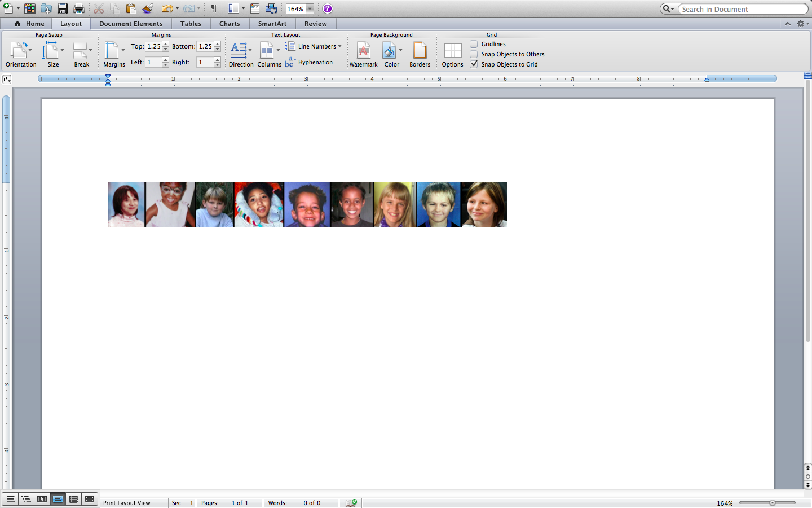Uncheck Snap Objects to Grid
Screen dimensions: 812x508
tap(474, 64)
